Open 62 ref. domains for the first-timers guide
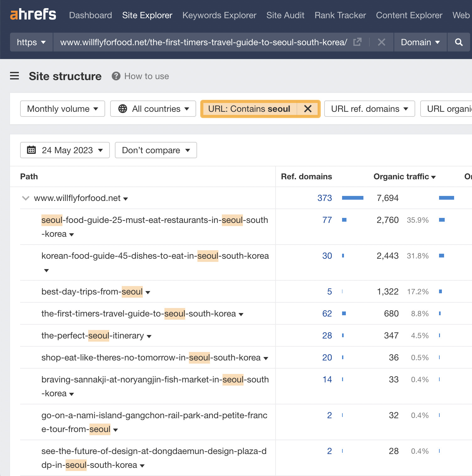 pos(327,313)
